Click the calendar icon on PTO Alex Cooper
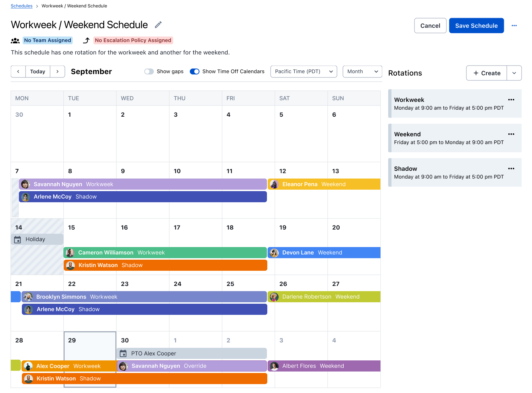 [x=123, y=353]
